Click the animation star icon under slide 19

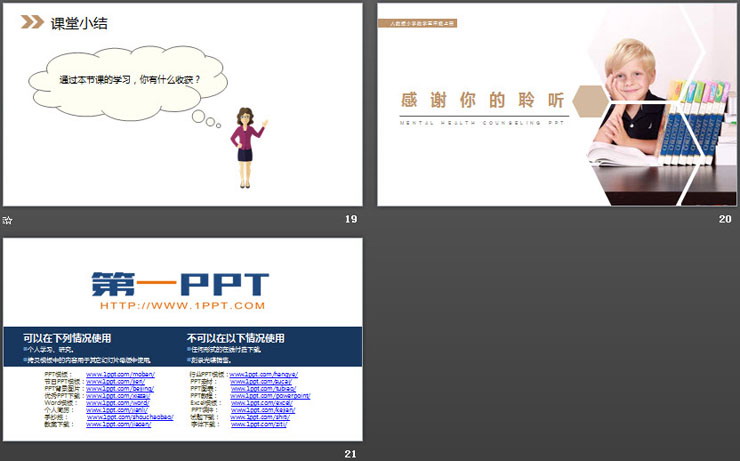[x=7, y=220]
